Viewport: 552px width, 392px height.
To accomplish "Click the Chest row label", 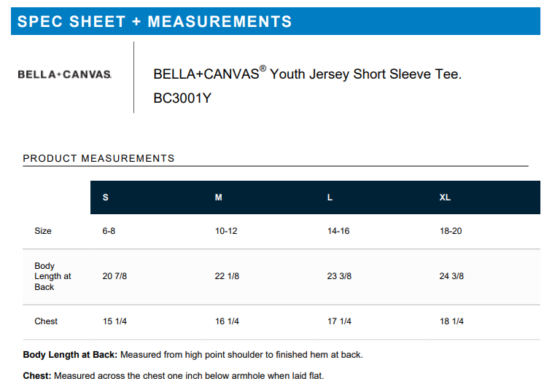I will (x=46, y=321).
